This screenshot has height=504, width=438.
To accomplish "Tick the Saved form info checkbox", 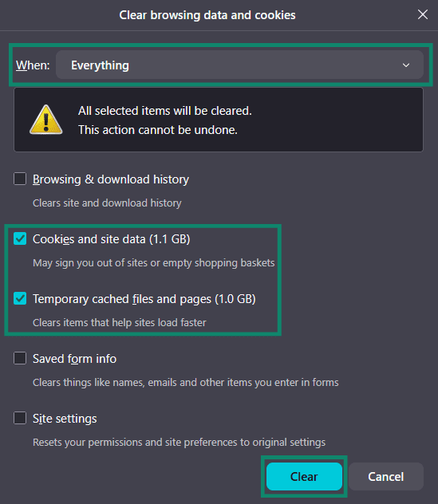I will pos(20,358).
